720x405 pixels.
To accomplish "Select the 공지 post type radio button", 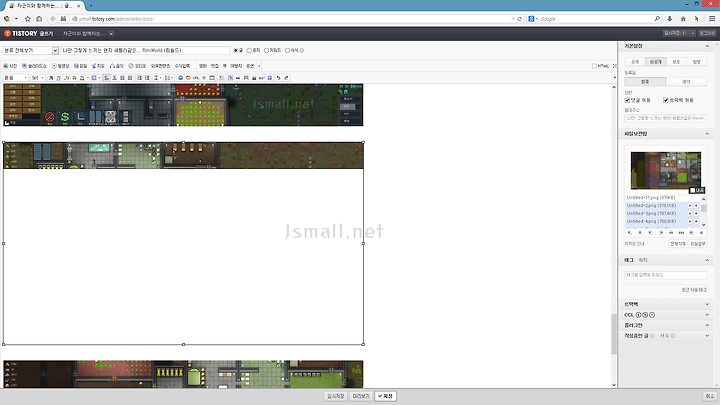I will coord(249,51).
